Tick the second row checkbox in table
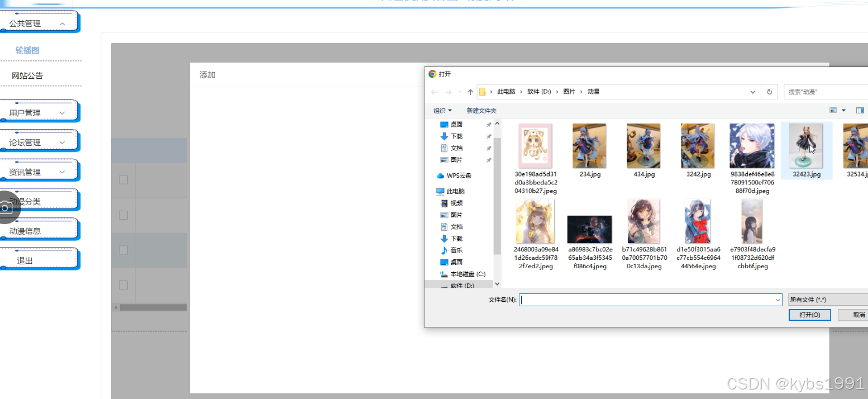 [123, 215]
